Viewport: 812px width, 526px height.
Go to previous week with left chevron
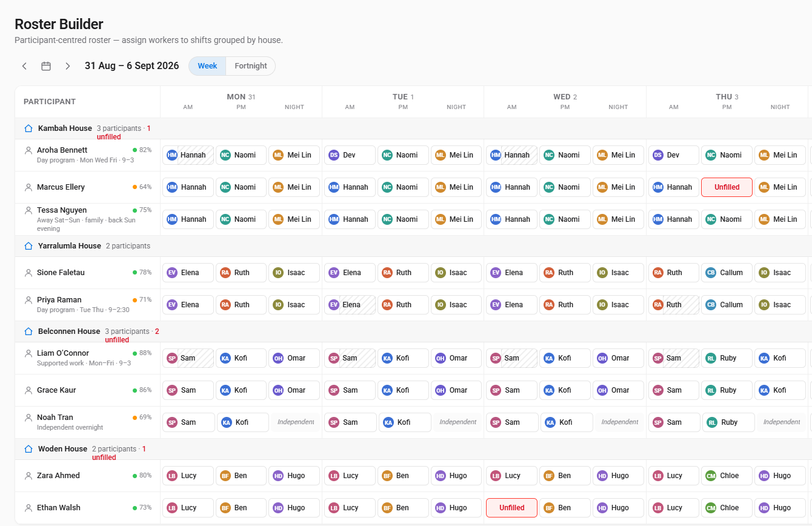click(24, 66)
